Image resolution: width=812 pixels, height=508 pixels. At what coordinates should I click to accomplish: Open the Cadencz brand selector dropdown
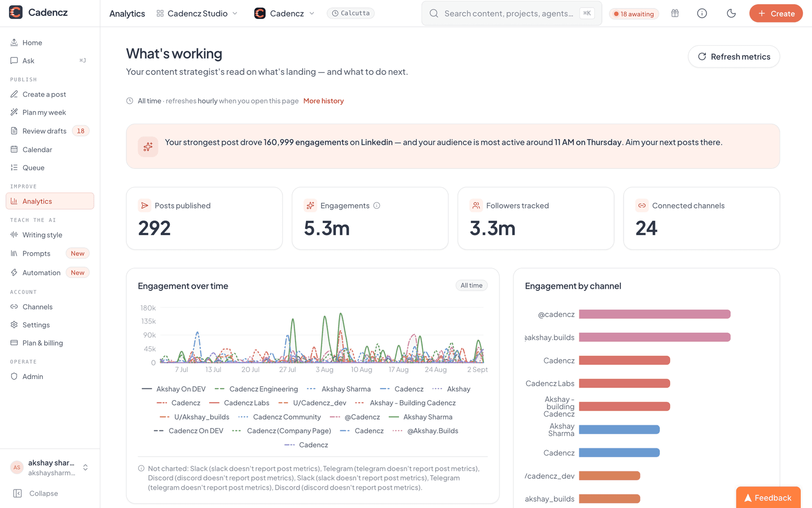284,13
